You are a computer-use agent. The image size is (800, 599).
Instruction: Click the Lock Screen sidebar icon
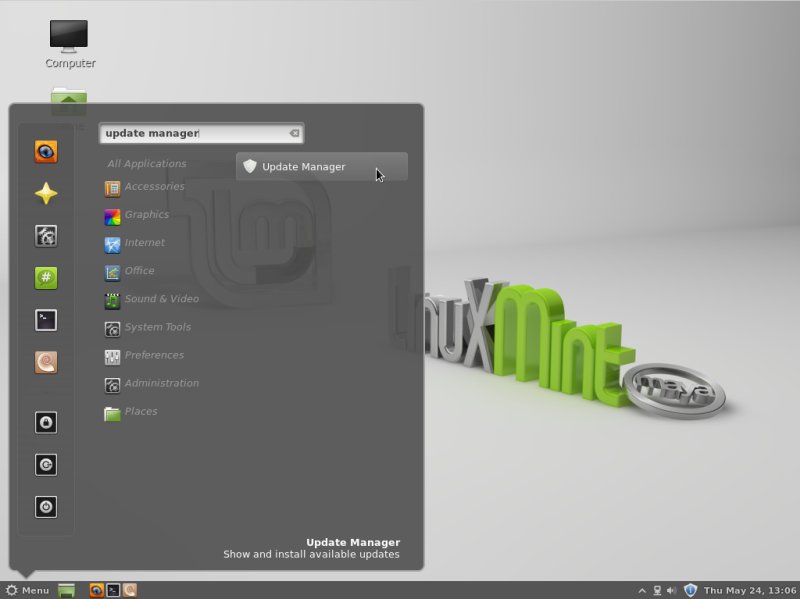pos(46,422)
